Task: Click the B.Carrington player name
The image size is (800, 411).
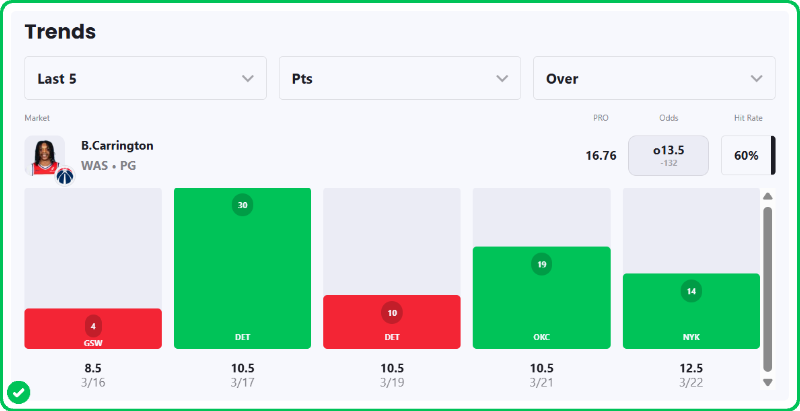Action: tap(117, 146)
